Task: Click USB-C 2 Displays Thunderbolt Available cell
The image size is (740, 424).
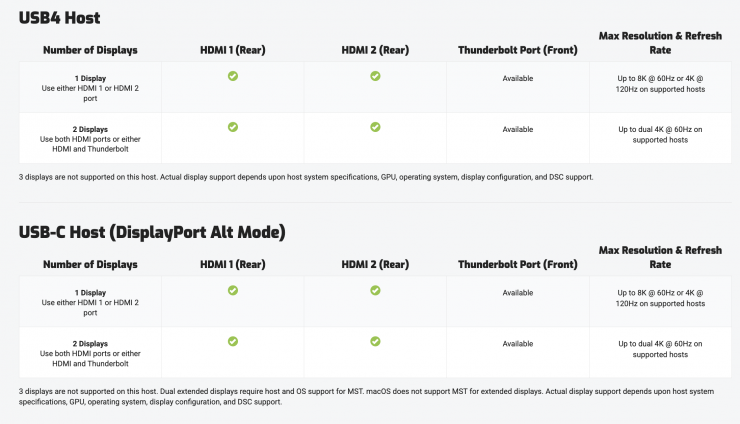Action: [x=518, y=344]
